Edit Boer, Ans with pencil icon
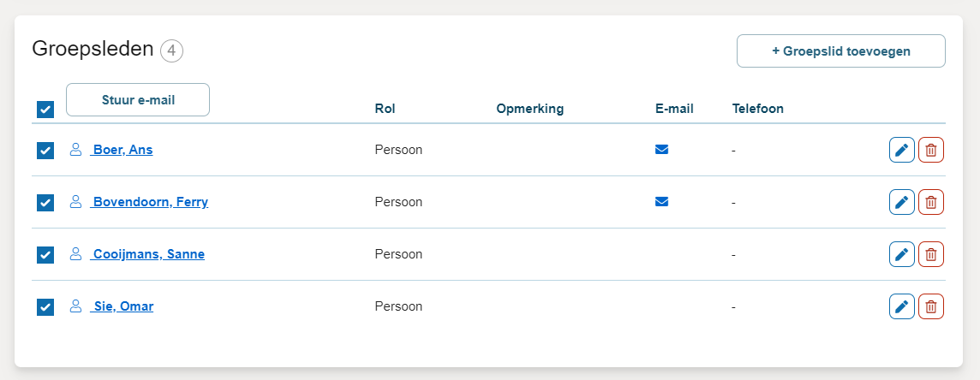Screen dimensions: 980x380 (901, 150)
